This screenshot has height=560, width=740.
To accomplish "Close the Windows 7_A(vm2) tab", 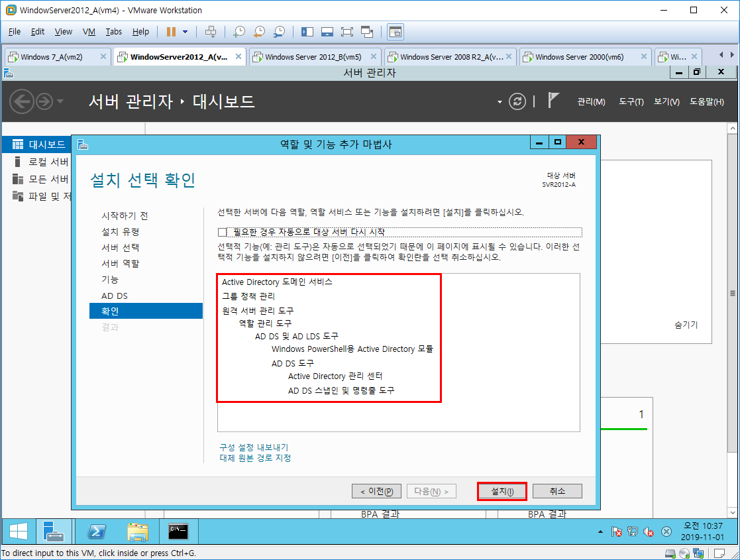I will pyautogui.click(x=103, y=56).
